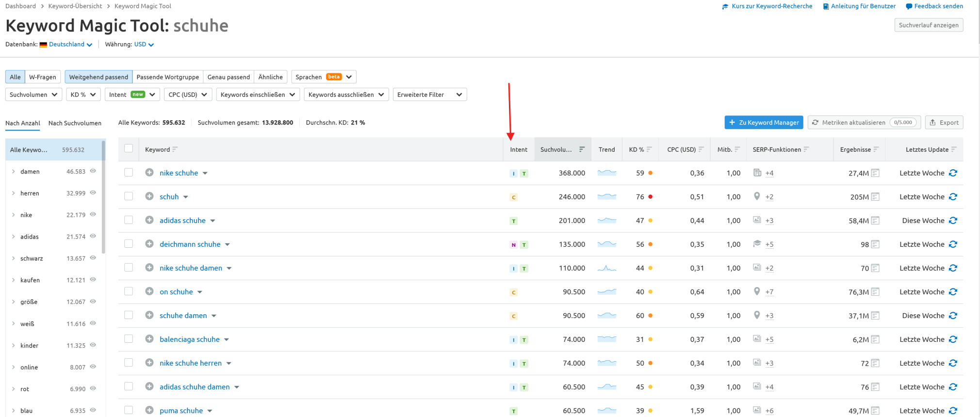The height and width of the screenshot is (417, 980).
Task: Toggle eye icon for damen group
Action: [x=93, y=171]
